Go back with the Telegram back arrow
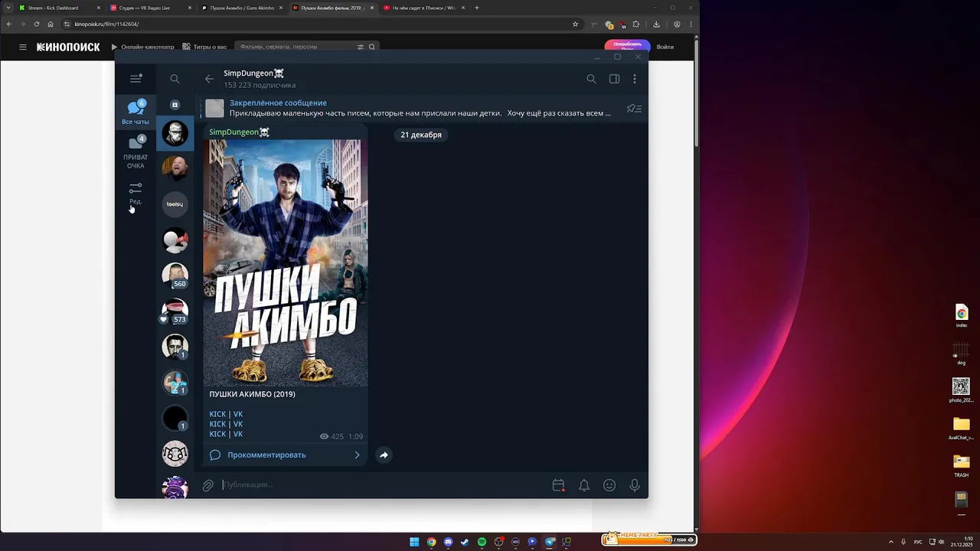This screenshot has height=551, width=980. (209, 79)
